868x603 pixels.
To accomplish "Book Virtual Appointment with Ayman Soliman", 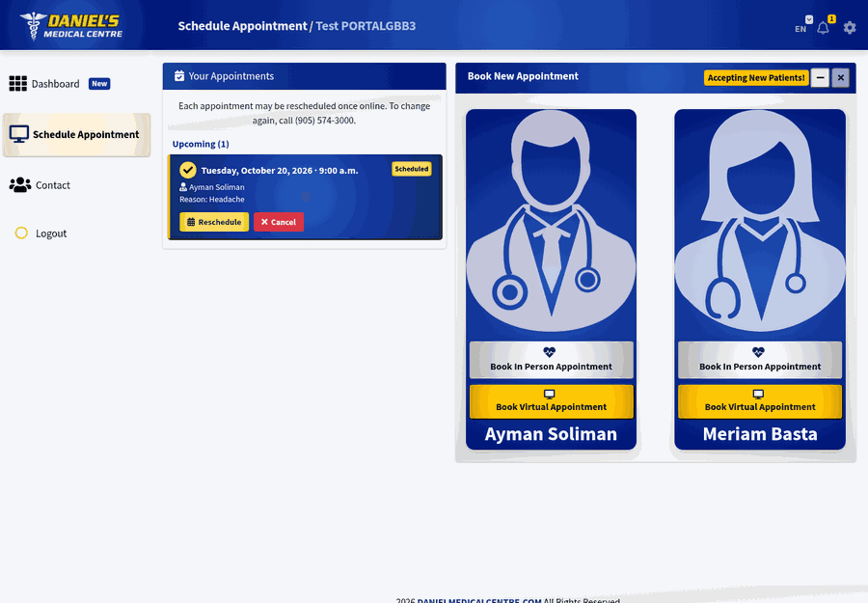I will coord(552,401).
